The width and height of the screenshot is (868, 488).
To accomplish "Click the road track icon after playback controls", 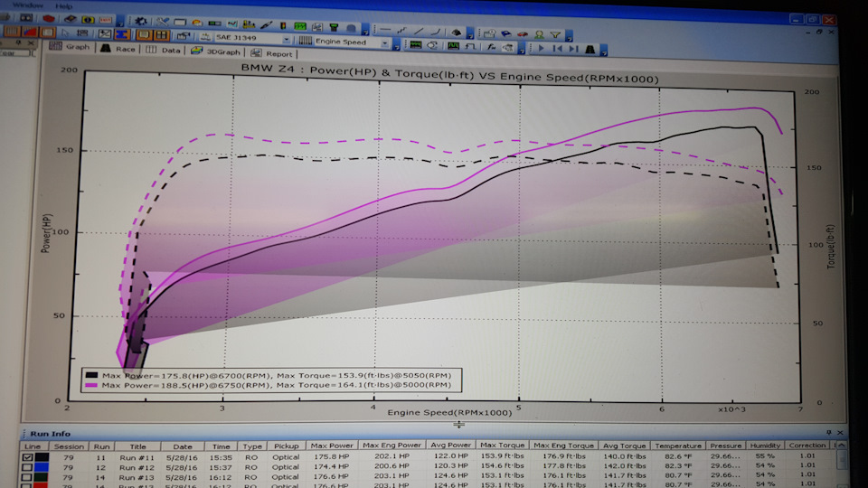I will pos(590,49).
